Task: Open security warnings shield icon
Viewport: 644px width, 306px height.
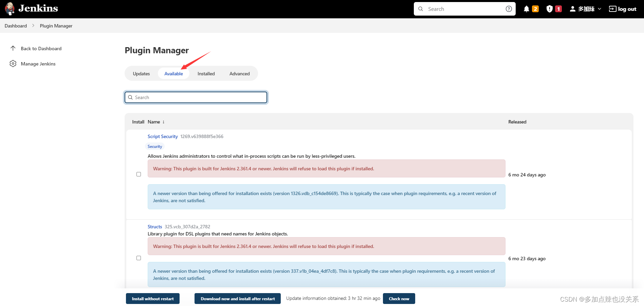Action: pyautogui.click(x=549, y=9)
